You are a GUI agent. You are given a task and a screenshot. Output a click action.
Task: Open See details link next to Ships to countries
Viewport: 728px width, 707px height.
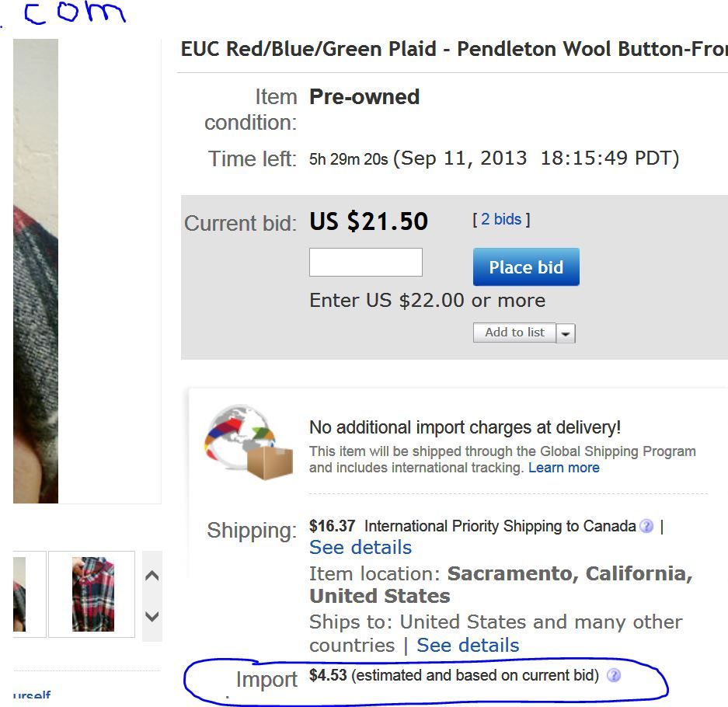tap(468, 646)
